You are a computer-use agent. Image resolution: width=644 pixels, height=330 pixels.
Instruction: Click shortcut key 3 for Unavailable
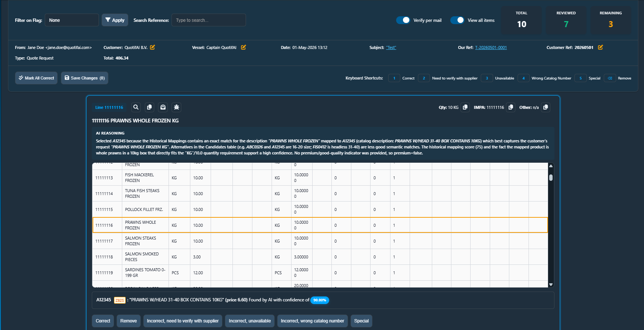point(487,78)
